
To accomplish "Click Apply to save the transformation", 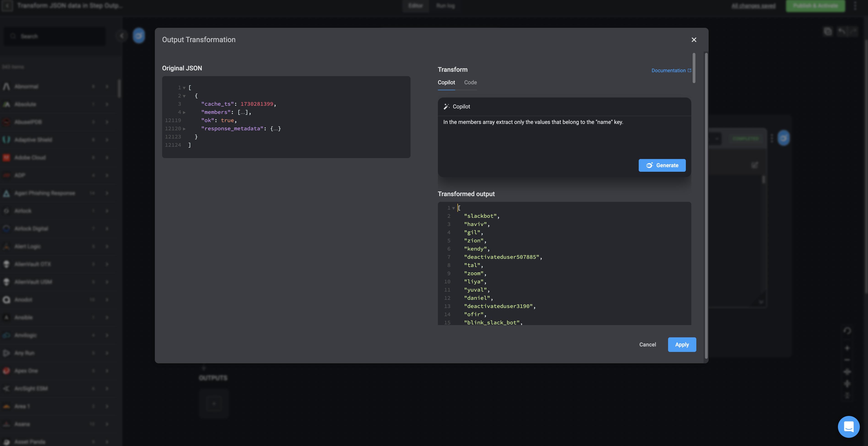I will tap(682, 345).
